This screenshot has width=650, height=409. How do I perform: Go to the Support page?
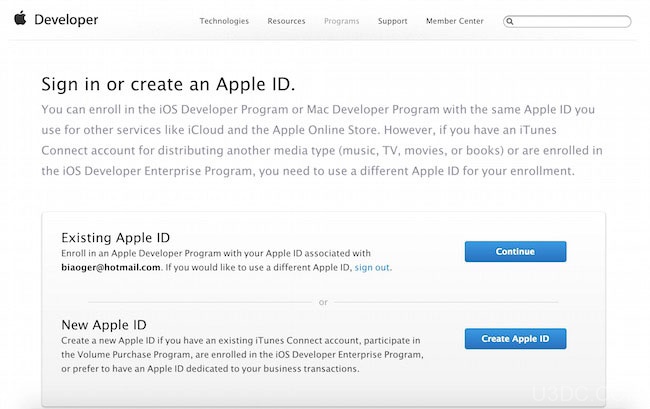click(x=393, y=21)
